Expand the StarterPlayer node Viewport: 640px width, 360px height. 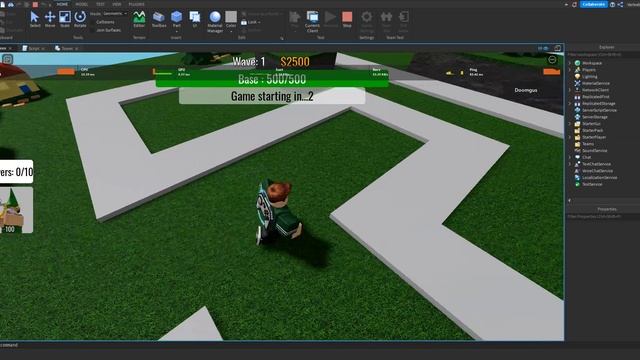(570, 137)
